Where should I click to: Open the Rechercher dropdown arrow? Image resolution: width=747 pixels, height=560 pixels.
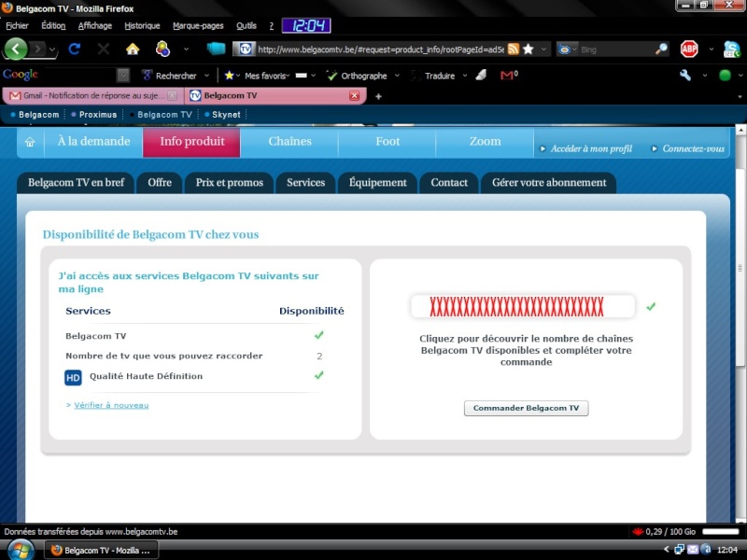click(x=206, y=76)
